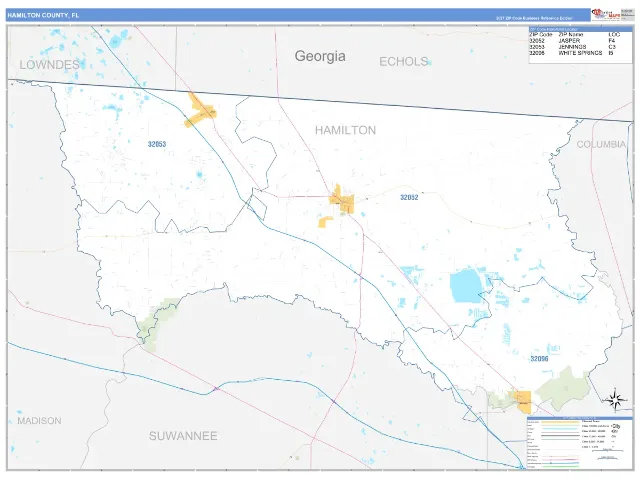Click the Georgia state label
This screenshot has height=480, width=640.
click(320, 56)
